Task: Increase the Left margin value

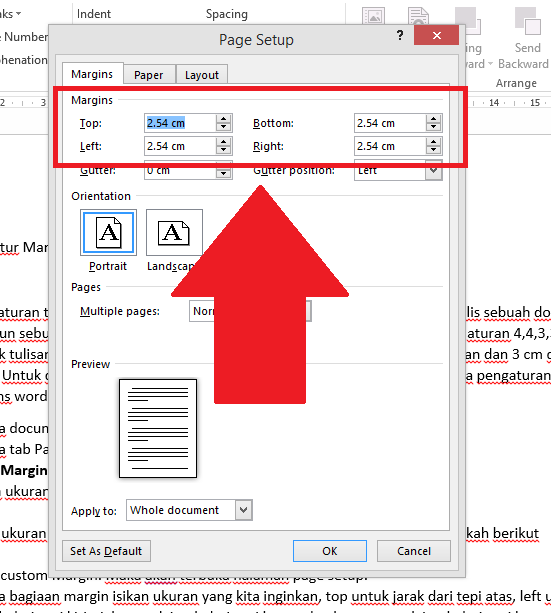Action: coord(224,142)
